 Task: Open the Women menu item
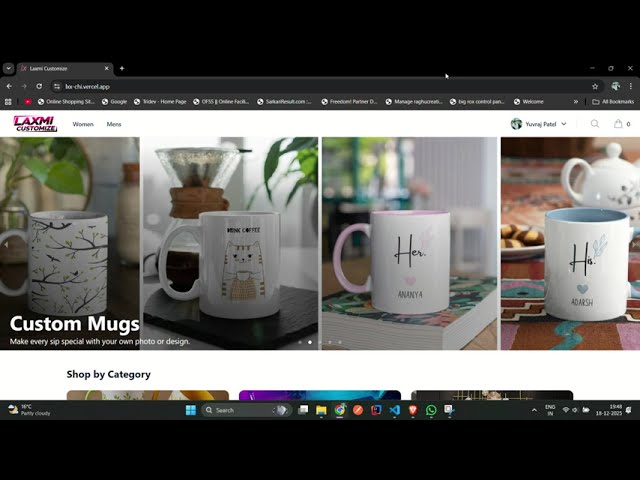coord(83,124)
